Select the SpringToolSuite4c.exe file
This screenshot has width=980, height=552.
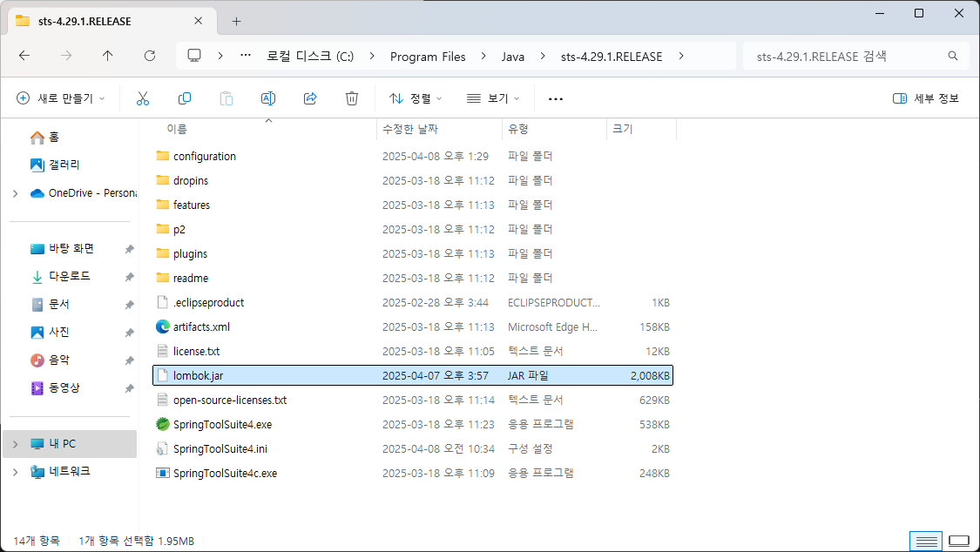tap(413, 473)
